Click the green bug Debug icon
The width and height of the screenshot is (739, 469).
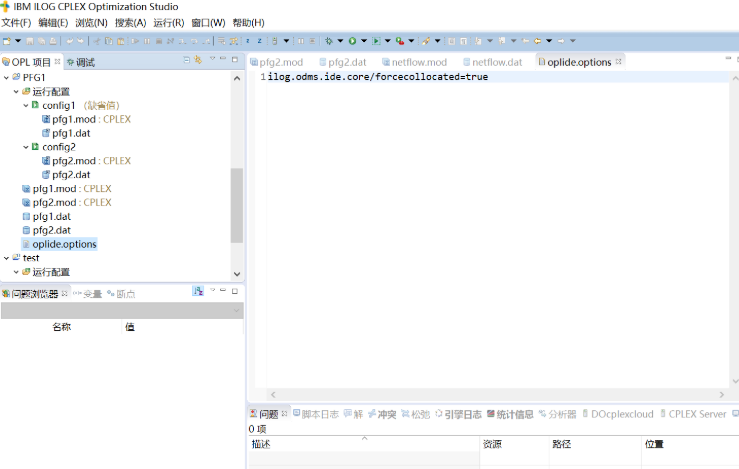329,41
